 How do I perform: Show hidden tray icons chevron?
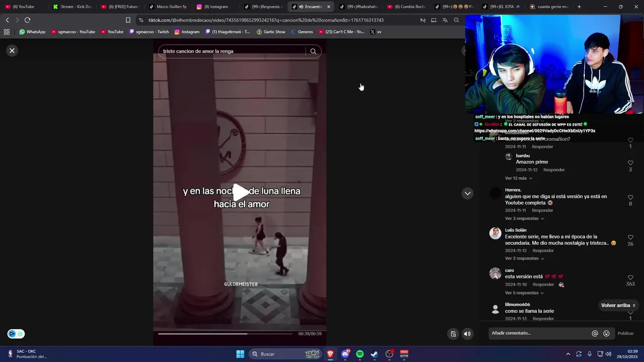point(568,354)
